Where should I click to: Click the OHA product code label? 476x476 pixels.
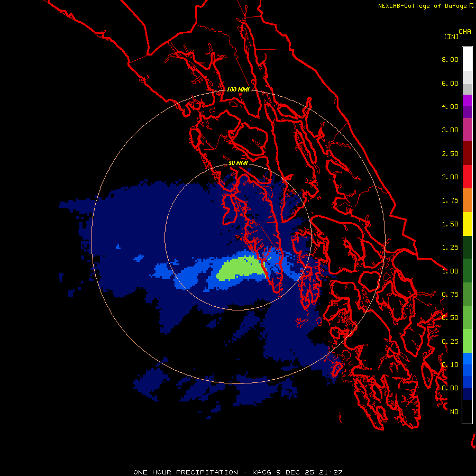[465, 32]
